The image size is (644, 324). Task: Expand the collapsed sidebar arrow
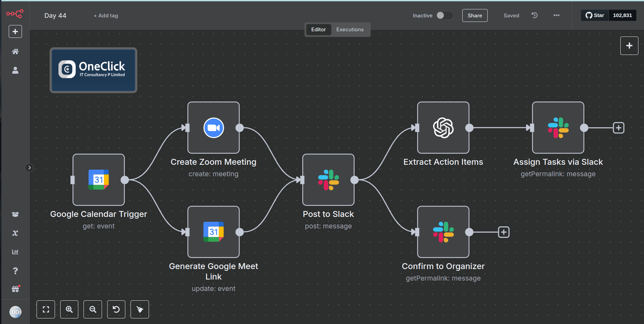(30, 168)
